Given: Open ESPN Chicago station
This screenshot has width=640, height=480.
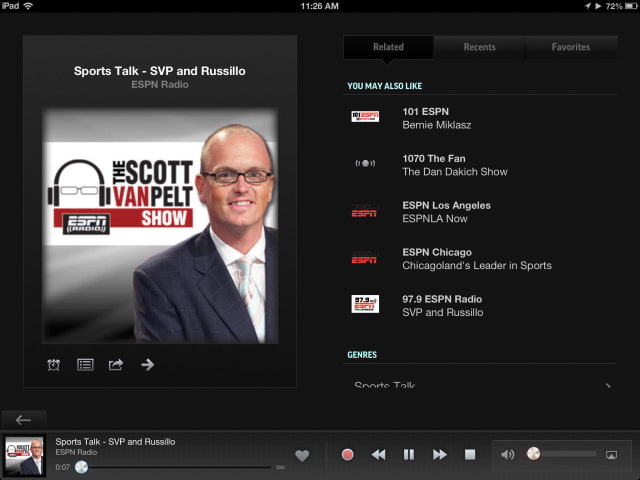Looking at the screenshot, I should (x=480, y=259).
